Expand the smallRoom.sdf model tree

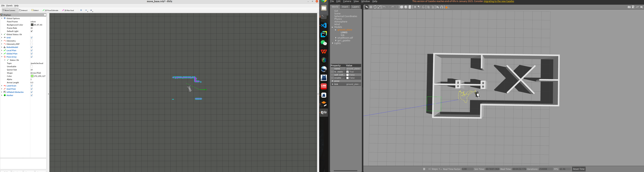[336, 38]
